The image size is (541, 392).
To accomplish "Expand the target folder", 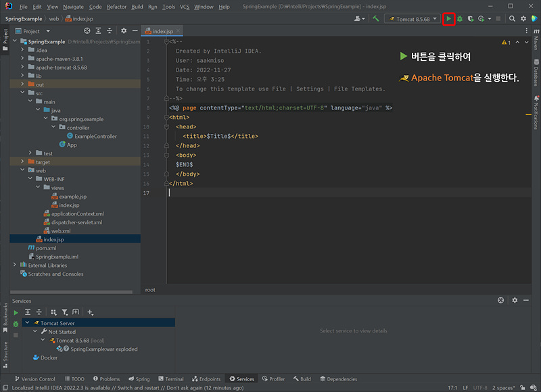I will tap(22, 162).
